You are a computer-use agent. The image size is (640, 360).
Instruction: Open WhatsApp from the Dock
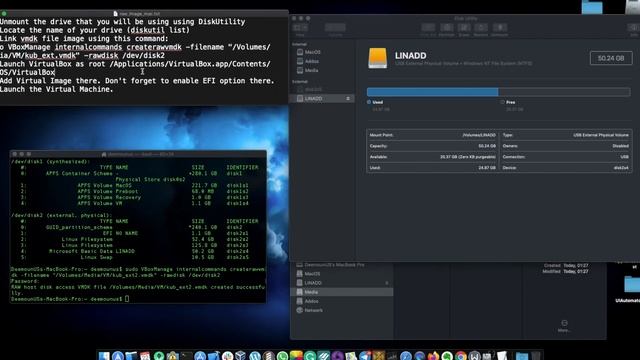(282, 356)
